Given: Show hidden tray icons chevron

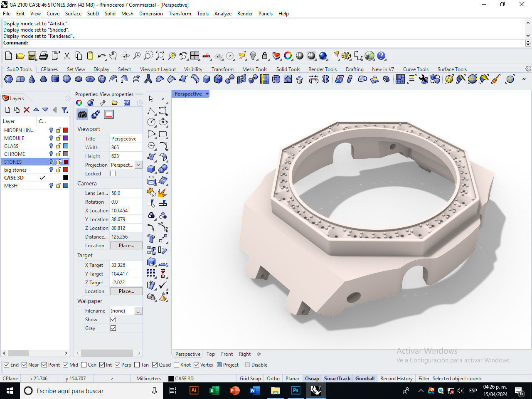Looking at the screenshot, I should [421, 391].
